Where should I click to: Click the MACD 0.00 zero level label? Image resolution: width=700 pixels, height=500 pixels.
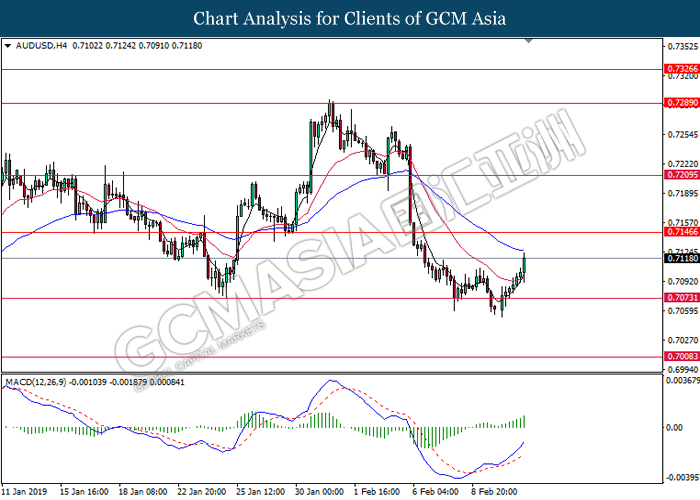point(674,428)
